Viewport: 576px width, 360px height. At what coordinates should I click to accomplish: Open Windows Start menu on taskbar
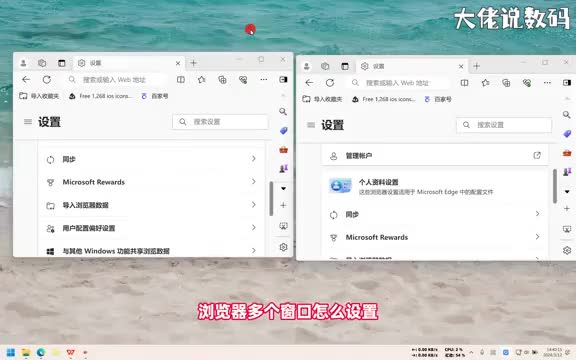click(11, 353)
